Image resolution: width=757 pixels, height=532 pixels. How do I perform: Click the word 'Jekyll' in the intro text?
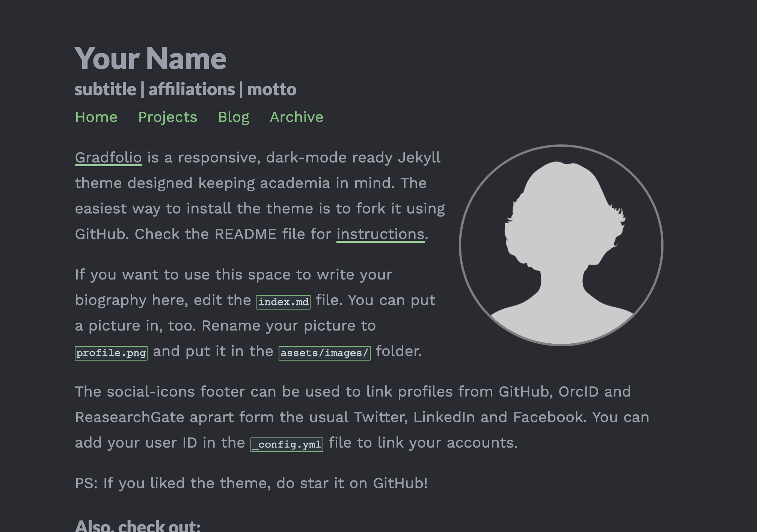pyautogui.click(x=419, y=158)
